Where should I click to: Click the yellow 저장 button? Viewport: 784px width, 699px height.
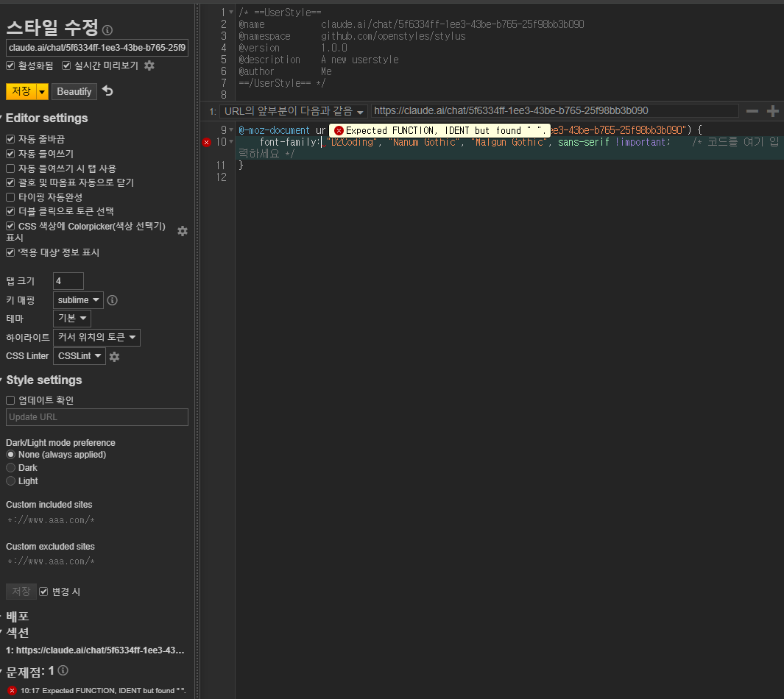(x=21, y=91)
